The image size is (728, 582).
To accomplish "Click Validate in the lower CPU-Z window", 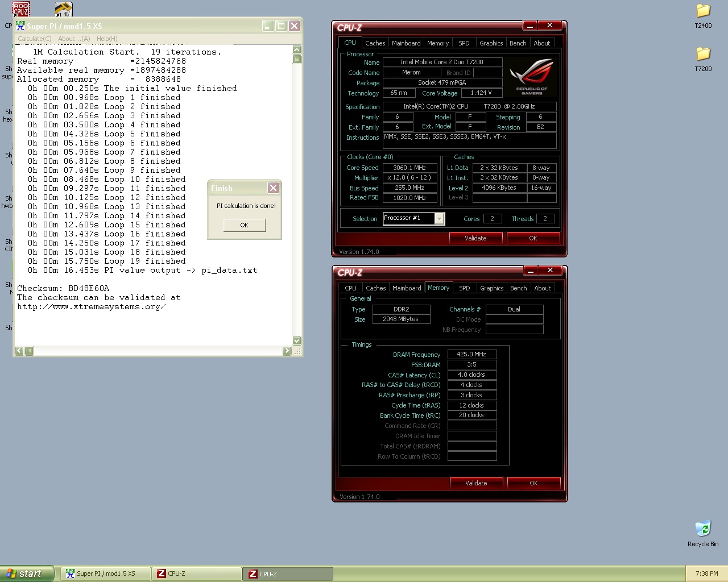I will point(476,483).
